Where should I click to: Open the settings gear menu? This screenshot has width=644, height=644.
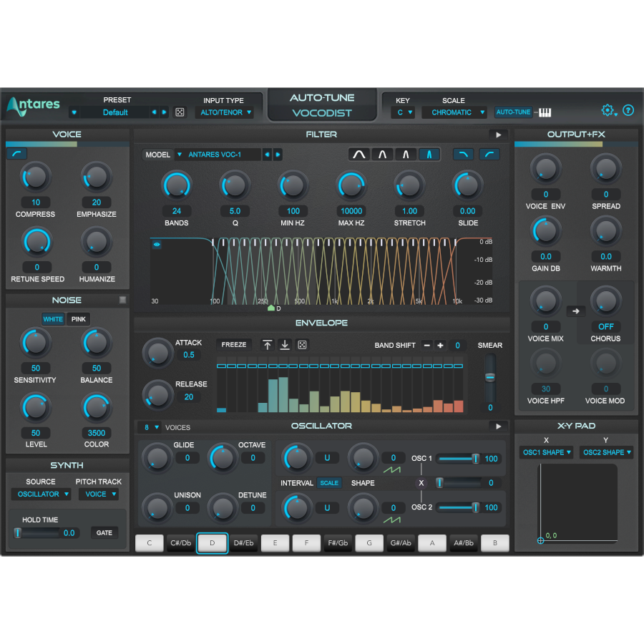608,110
